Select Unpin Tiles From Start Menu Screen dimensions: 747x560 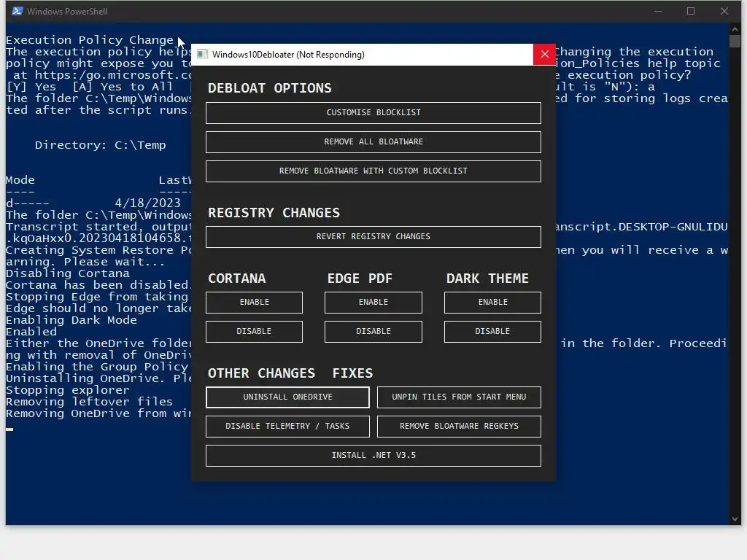(459, 397)
